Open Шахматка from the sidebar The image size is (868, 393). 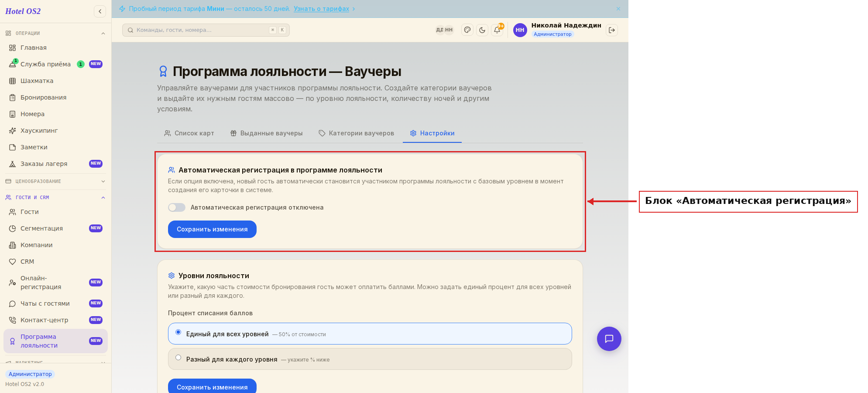[x=55, y=81]
